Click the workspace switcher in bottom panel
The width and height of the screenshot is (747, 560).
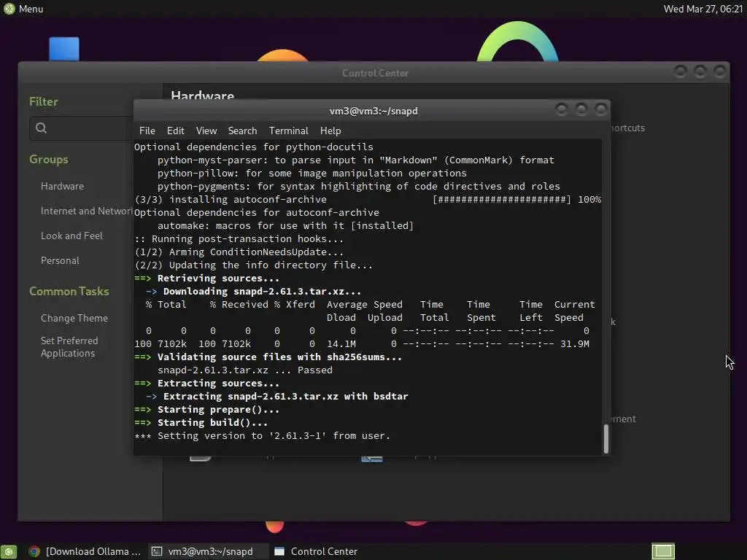[x=663, y=551]
